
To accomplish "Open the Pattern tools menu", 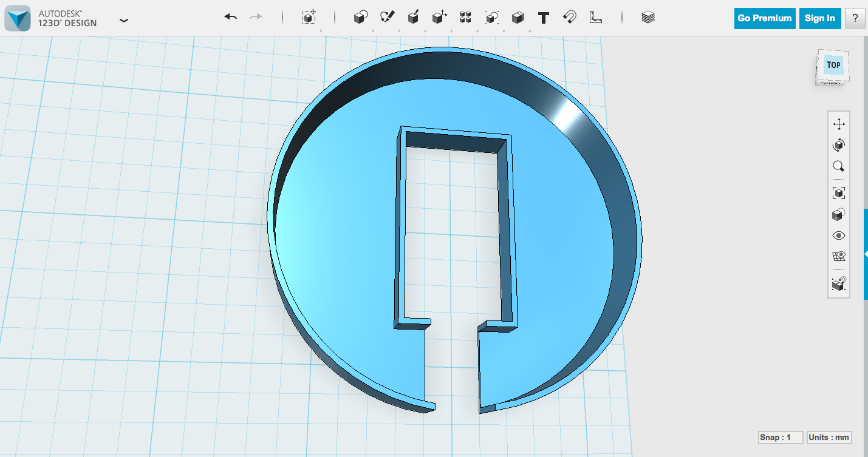I will point(465,18).
